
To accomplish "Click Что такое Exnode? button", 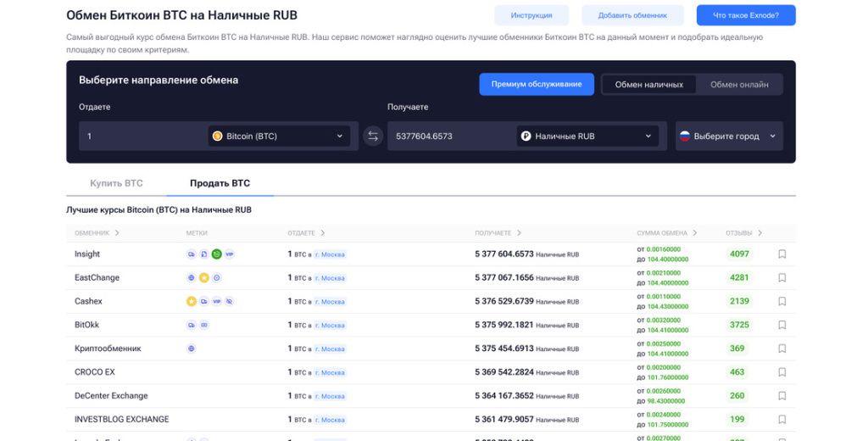I will pos(746,15).
